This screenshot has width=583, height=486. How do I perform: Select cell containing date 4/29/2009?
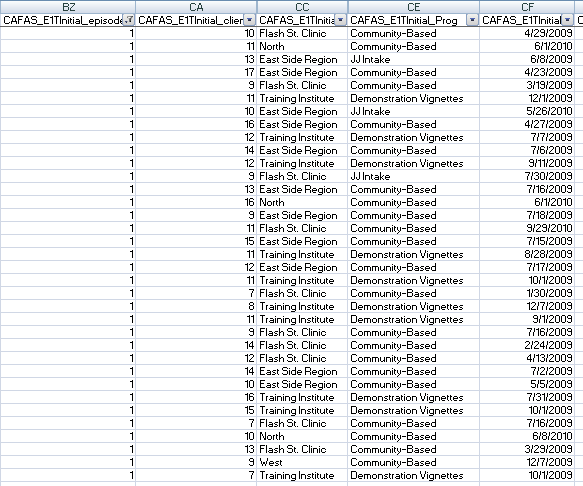pos(527,33)
